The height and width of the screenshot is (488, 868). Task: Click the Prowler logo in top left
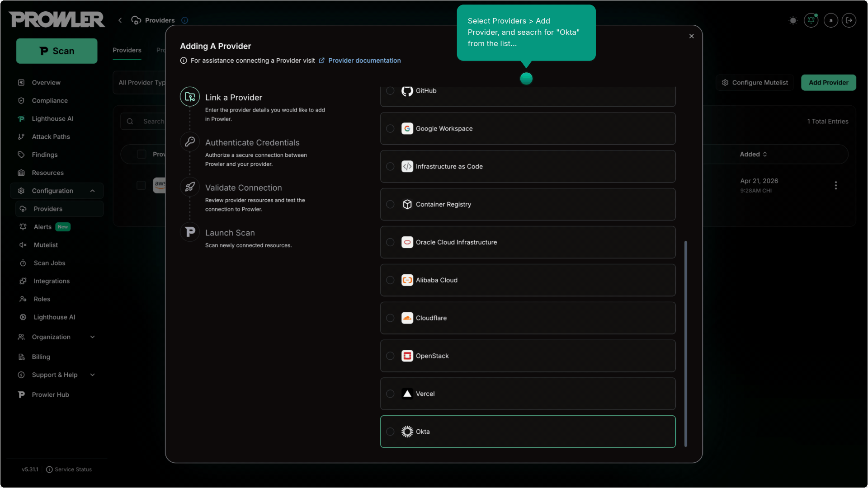click(x=57, y=19)
